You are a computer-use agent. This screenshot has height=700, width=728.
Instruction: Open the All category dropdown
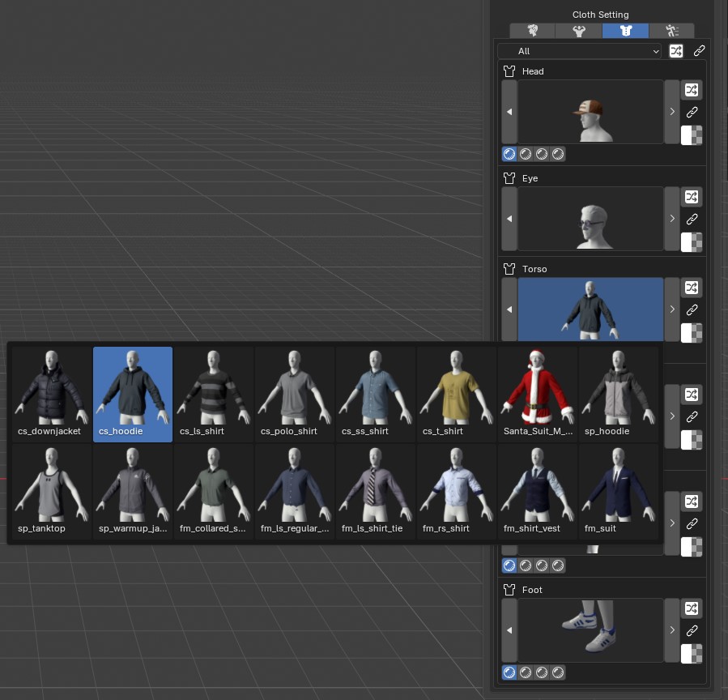click(x=580, y=51)
